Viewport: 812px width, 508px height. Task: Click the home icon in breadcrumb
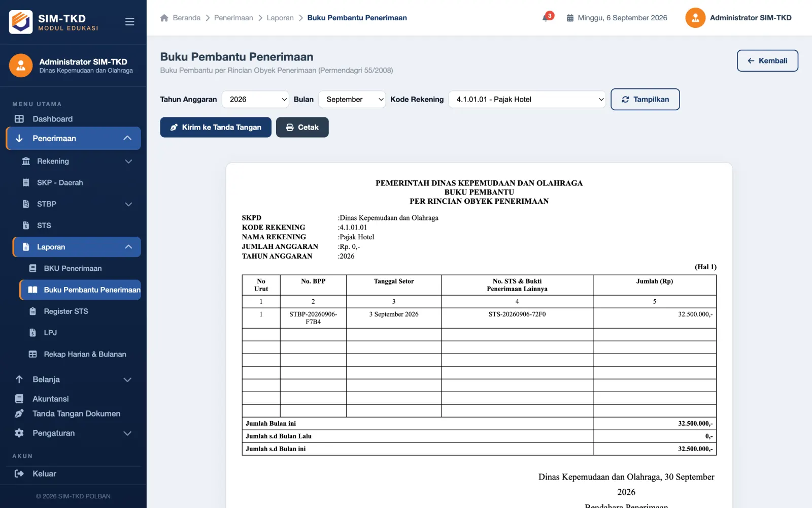[164, 18]
